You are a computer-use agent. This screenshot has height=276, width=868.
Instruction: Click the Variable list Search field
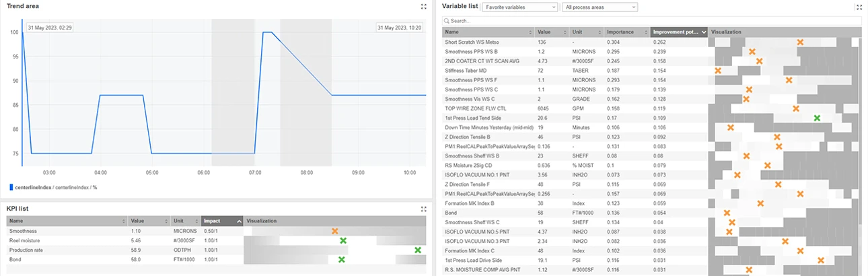point(652,22)
